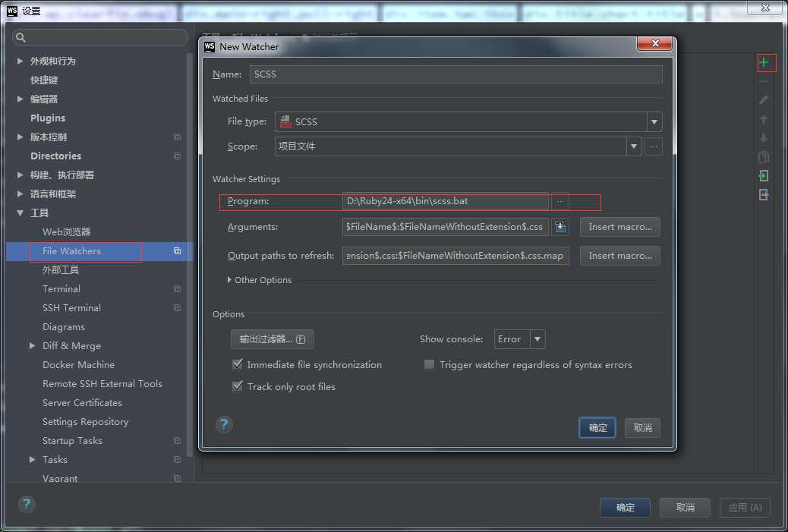Expand 编辑器 tree node
The width and height of the screenshot is (788, 532).
point(20,99)
